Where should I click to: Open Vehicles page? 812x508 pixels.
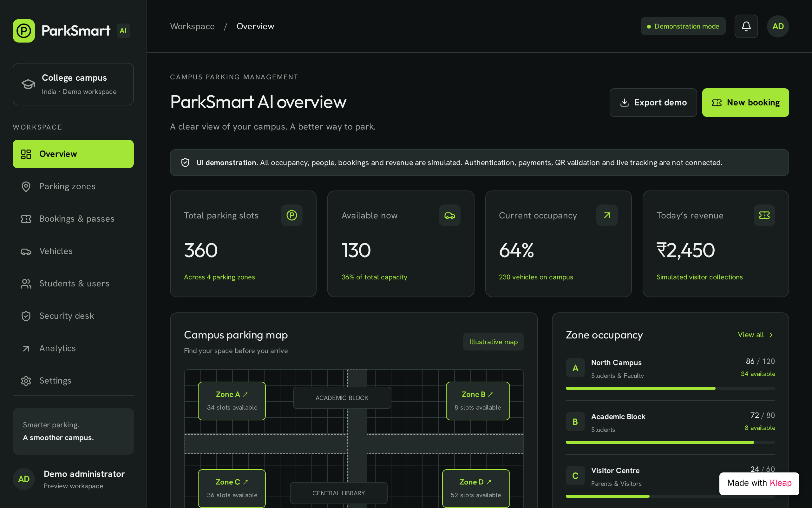point(73,251)
